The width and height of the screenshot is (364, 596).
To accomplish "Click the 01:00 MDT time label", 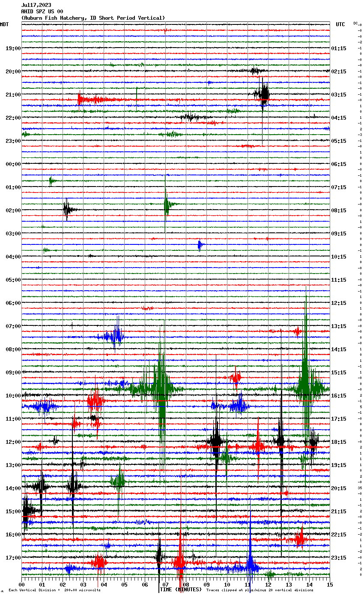I will 13,187.
